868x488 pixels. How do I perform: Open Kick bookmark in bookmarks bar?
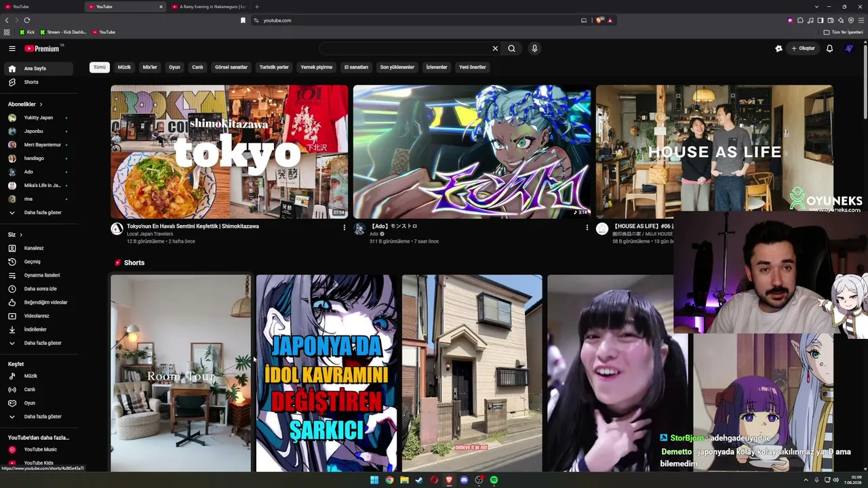pos(27,32)
